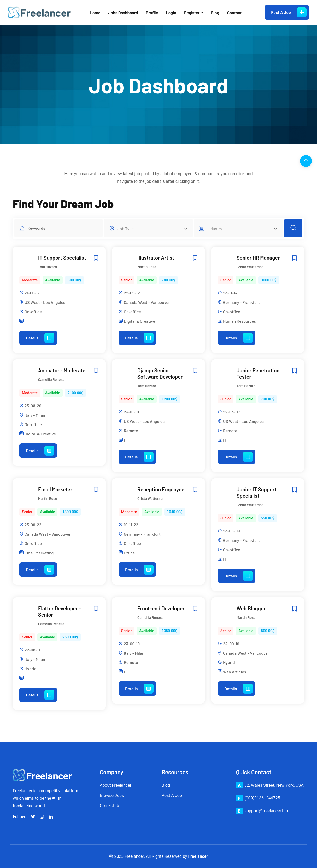Screen dimensions: 317x868
Task: Open the Instagram icon in footer
Action: coord(42,816)
